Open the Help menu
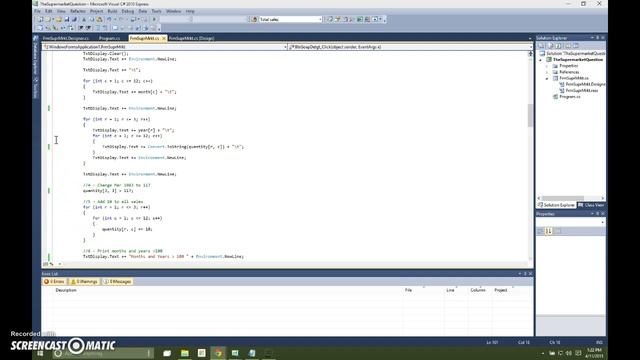Viewport: 640px width, 360px height. click(190, 11)
